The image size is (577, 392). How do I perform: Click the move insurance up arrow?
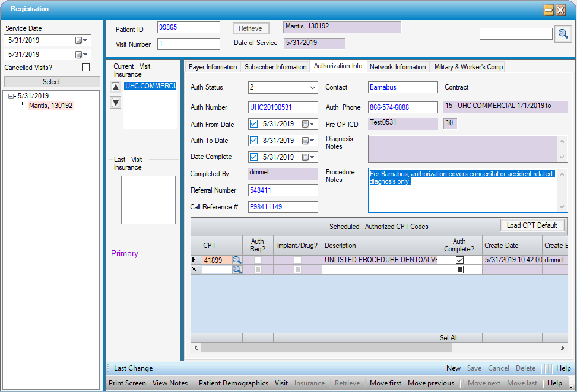(x=116, y=88)
